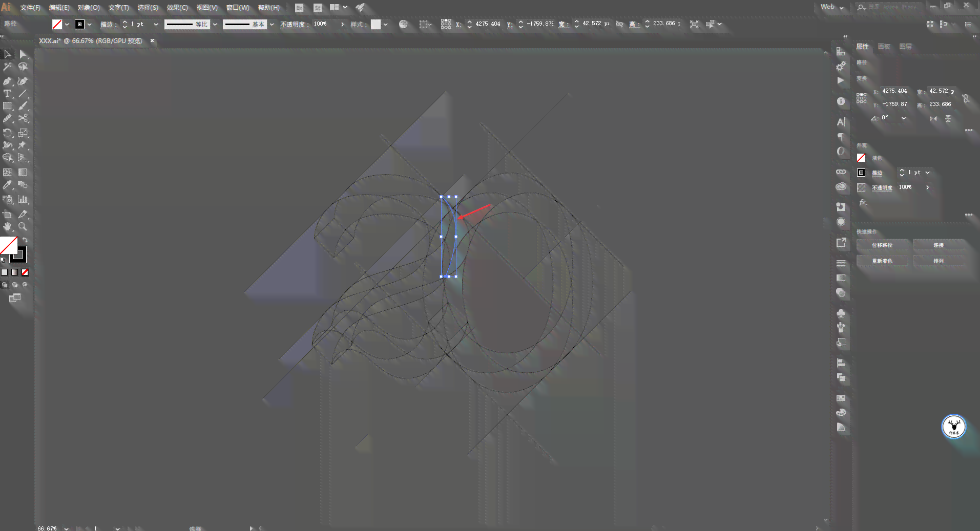Click the 位移路径 quick action button
The height and width of the screenshot is (531, 980).
[x=882, y=245]
